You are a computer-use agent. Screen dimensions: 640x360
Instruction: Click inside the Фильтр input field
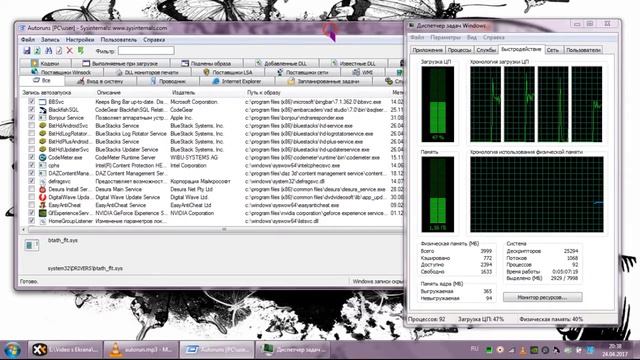[x=146, y=51]
